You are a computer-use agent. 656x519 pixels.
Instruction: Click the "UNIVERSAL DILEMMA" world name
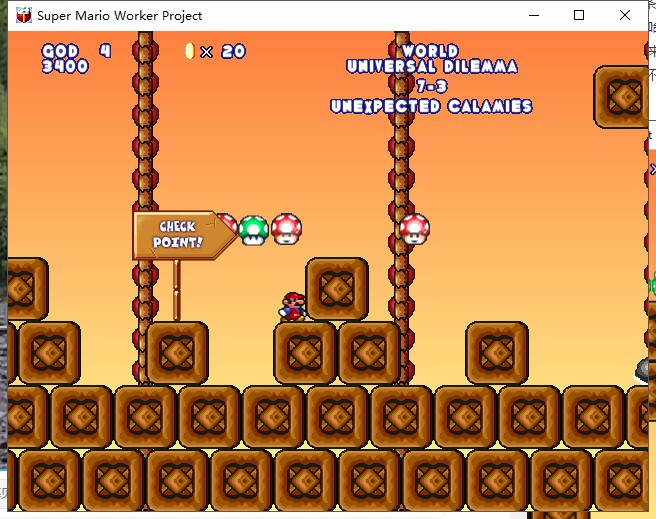(x=432, y=66)
